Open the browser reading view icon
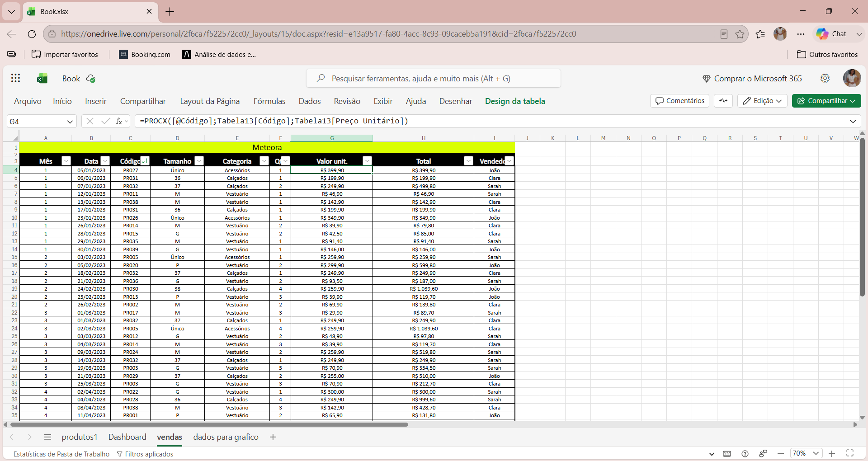Image resolution: width=868 pixels, height=461 pixels. coord(724,34)
